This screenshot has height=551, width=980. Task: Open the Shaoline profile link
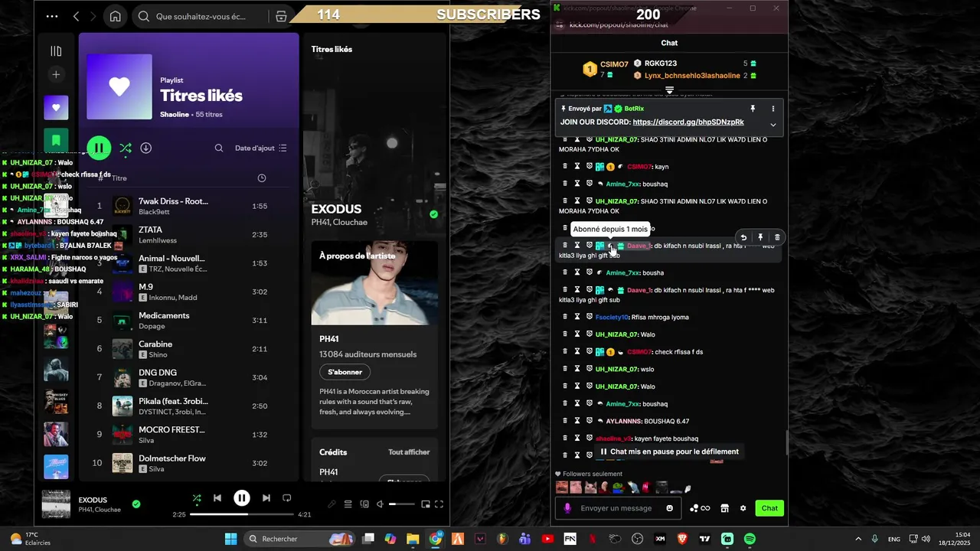tap(175, 114)
